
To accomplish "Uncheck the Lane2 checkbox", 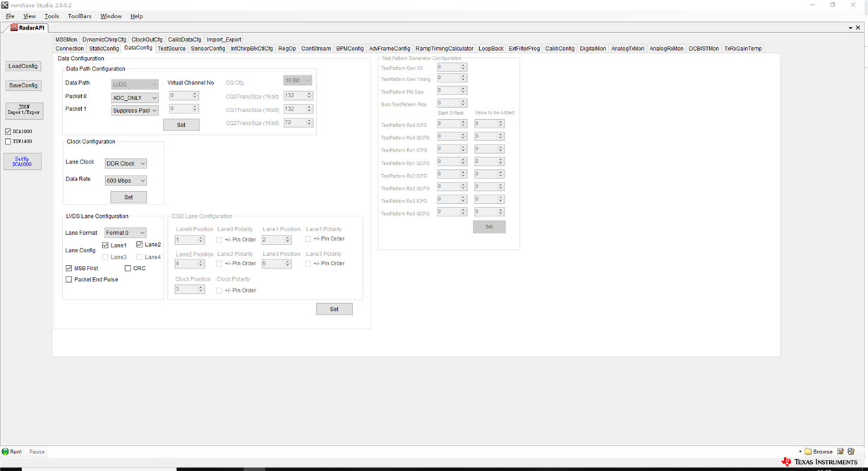I will [140, 245].
